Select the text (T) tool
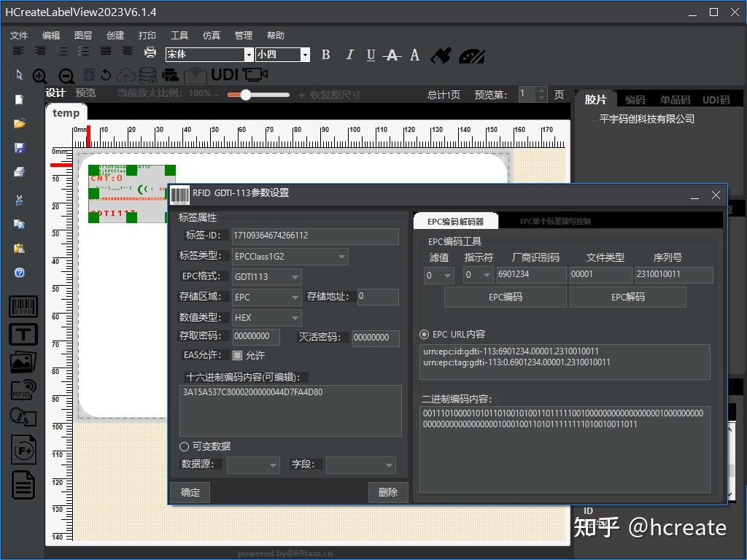Image resolution: width=747 pixels, height=560 pixels. 23,335
